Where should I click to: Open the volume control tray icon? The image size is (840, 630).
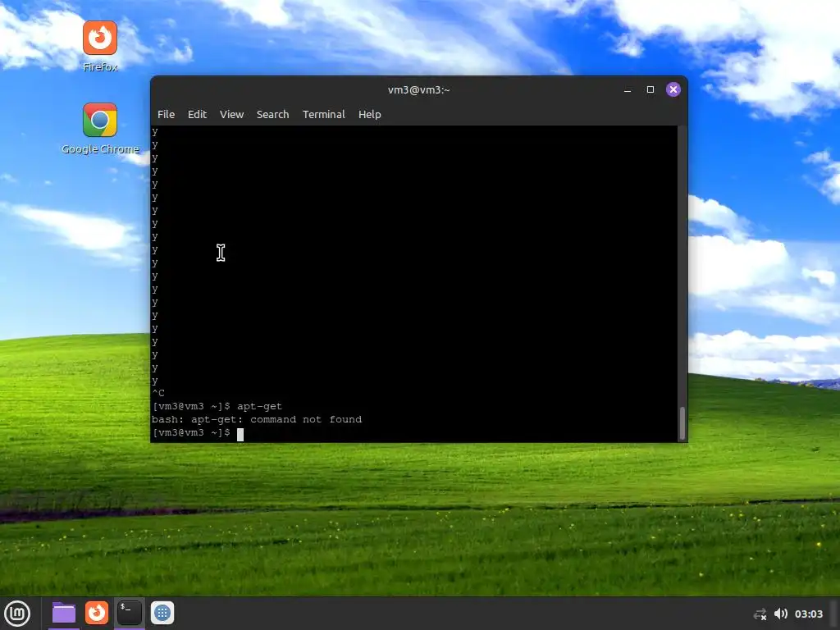pyautogui.click(x=781, y=614)
